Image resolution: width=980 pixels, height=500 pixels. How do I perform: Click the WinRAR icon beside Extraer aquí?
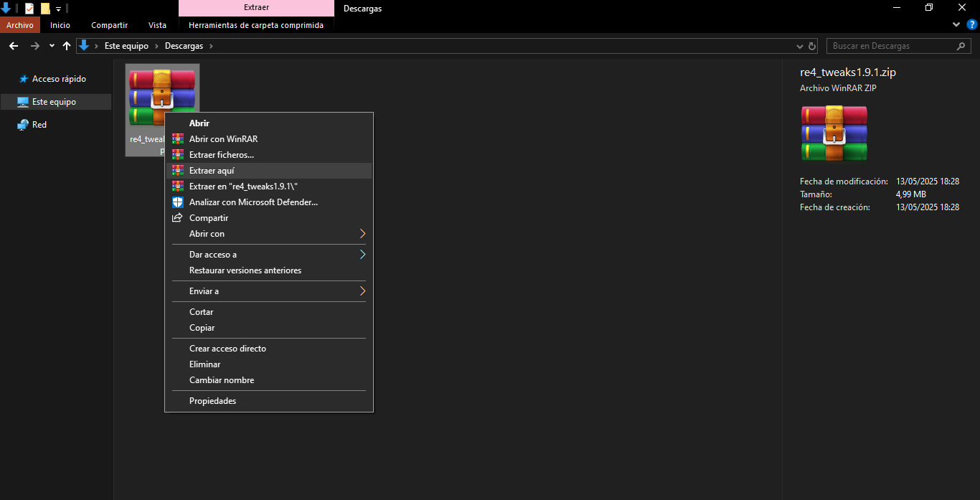[178, 171]
